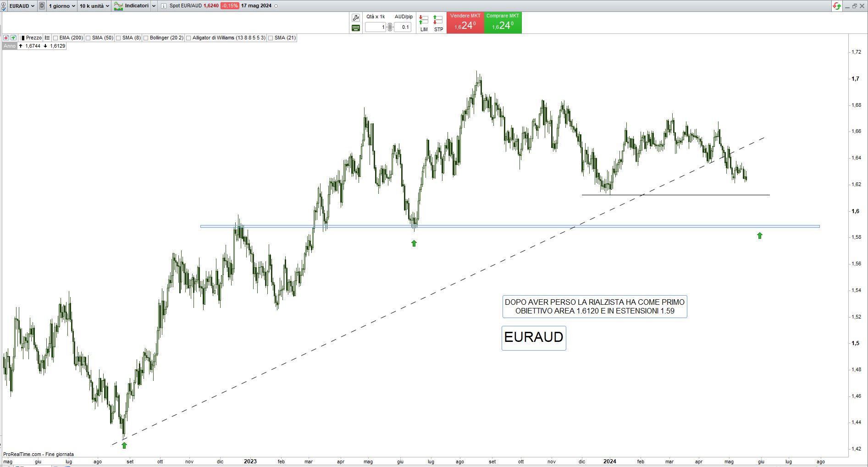Click the chain link icon between quantity fields
Viewport: 868px width, 467px height.
tap(390, 27)
